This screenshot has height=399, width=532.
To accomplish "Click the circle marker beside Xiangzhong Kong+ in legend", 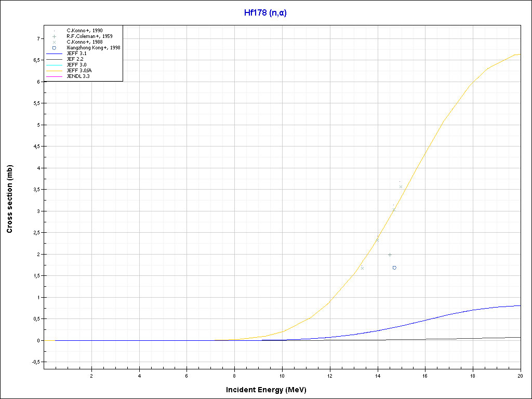I will tap(54, 48).
